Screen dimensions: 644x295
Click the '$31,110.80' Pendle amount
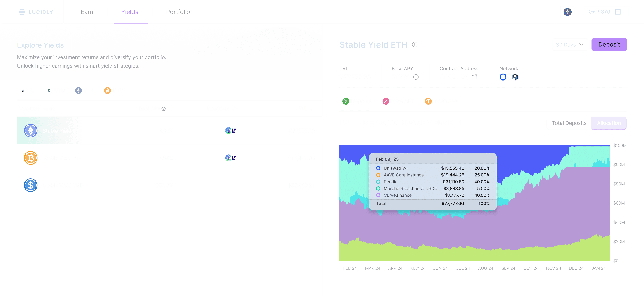click(x=453, y=182)
